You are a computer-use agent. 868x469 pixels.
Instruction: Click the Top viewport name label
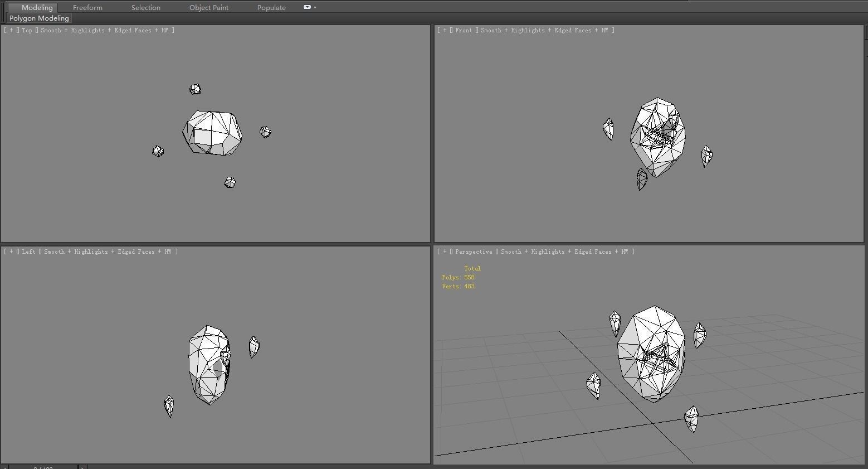click(x=27, y=30)
